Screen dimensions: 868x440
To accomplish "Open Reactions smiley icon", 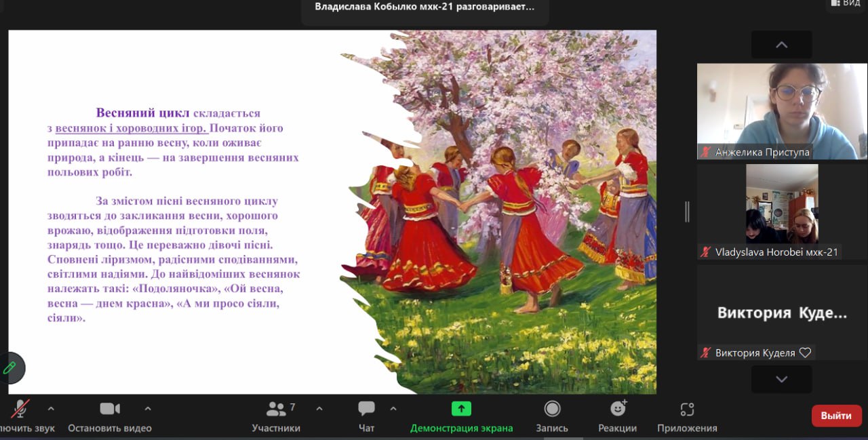I will 618,409.
